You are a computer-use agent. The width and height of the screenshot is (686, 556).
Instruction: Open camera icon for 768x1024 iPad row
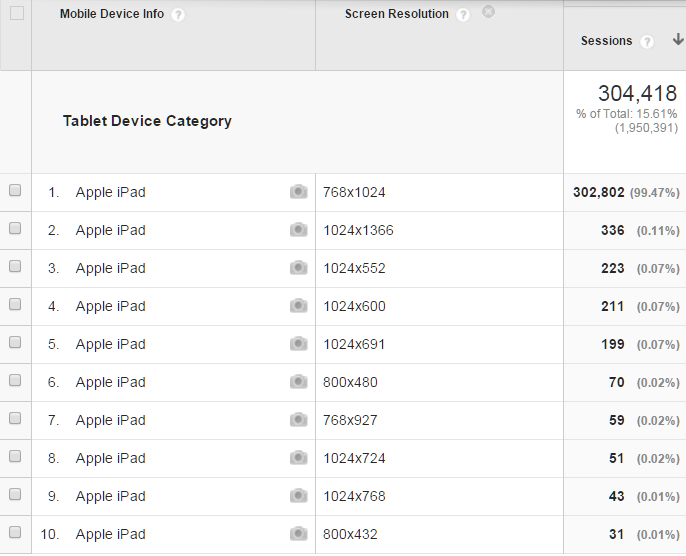pyautogui.click(x=298, y=192)
